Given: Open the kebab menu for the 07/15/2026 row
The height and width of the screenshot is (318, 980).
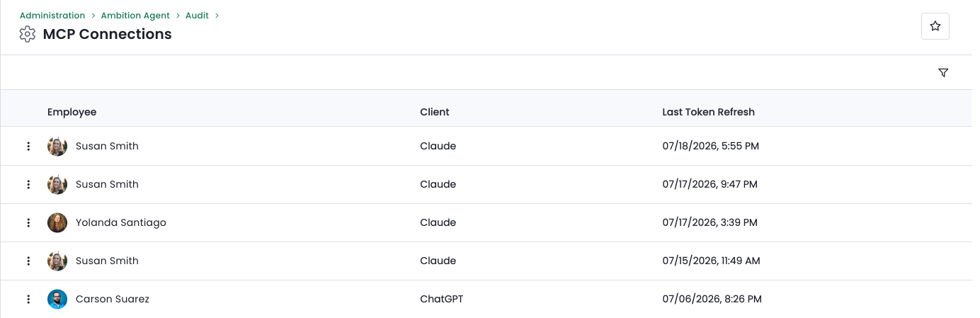Looking at the screenshot, I should coord(28,261).
